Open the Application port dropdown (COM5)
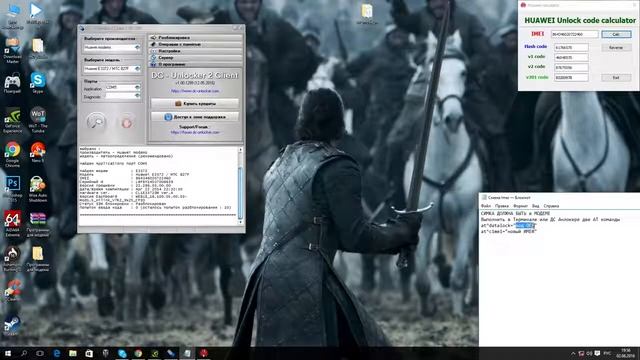Image resolution: width=640 pixels, height=360 pixels. coord(138,87)
